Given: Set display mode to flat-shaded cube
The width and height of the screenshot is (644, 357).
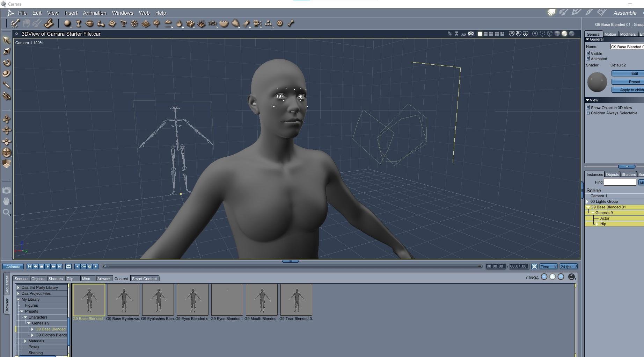Looking at the screenshot, I should click(557, 34).
